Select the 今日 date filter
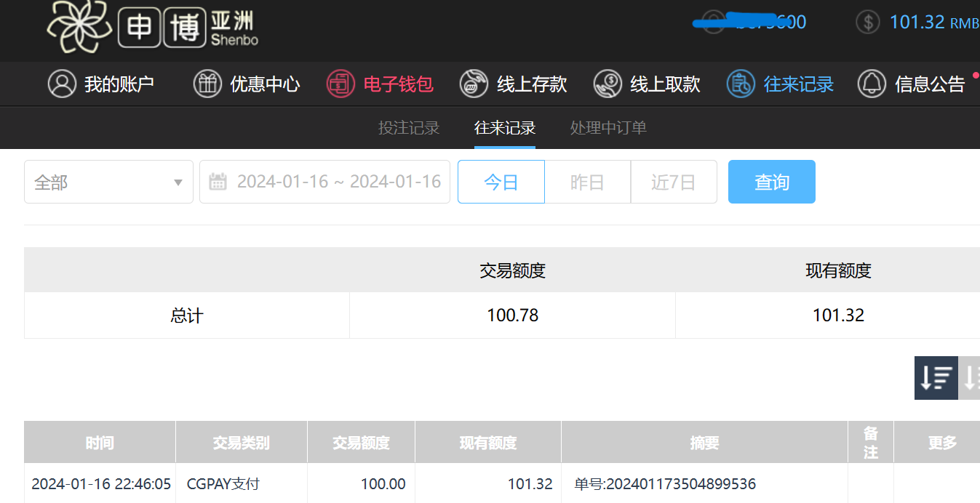Screen dimensions: 980x503 pyautogui.click(x=501, y=182)
